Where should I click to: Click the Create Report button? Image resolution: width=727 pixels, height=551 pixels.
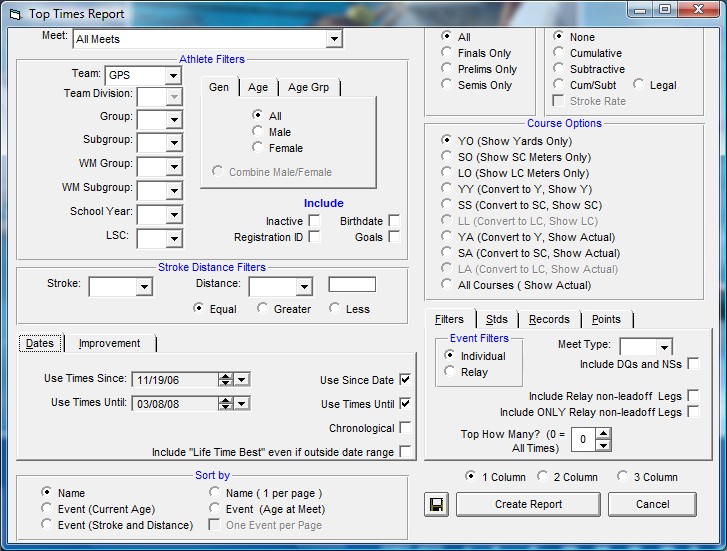click(528, 505)
